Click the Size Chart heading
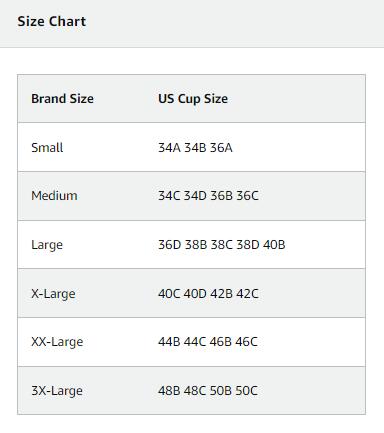This screenshot has height=433, width=384. [x=52, y=21]
